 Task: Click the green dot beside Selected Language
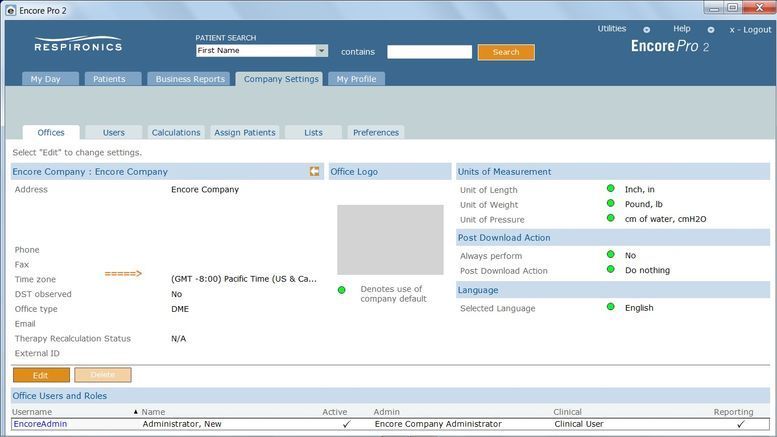(610, 307)
